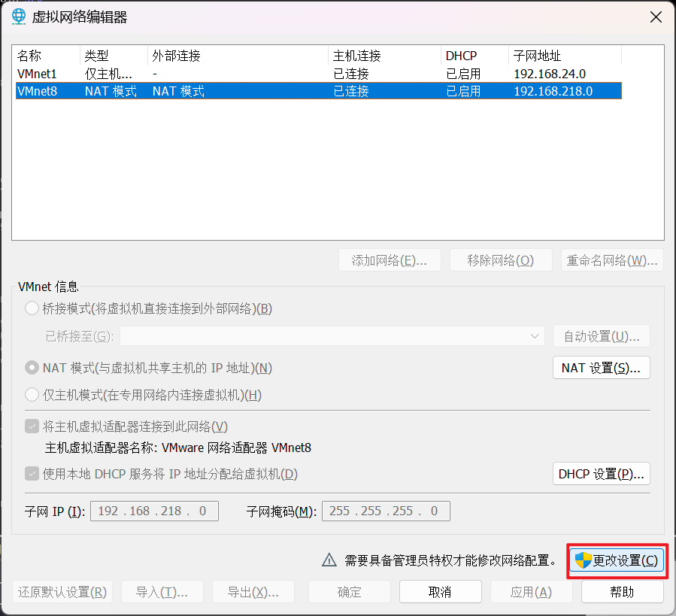Open DHCP 设置 dialog
676x616 pixels.
(602, 474)
